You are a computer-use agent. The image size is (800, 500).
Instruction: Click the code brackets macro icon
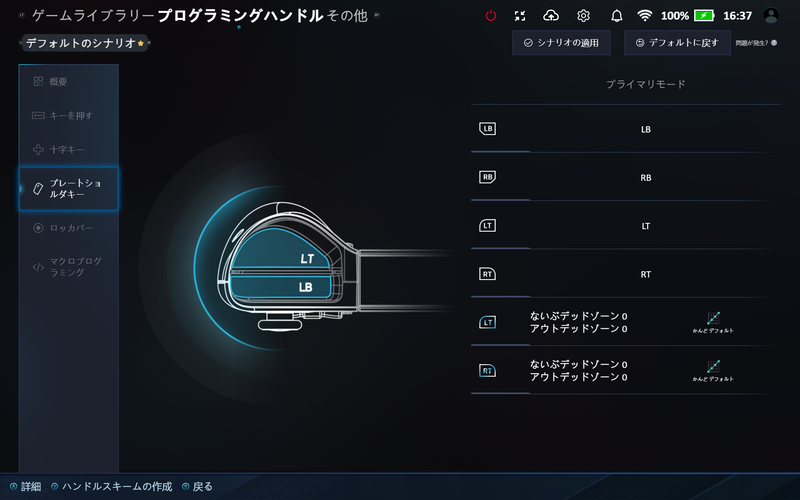point(38,267)
